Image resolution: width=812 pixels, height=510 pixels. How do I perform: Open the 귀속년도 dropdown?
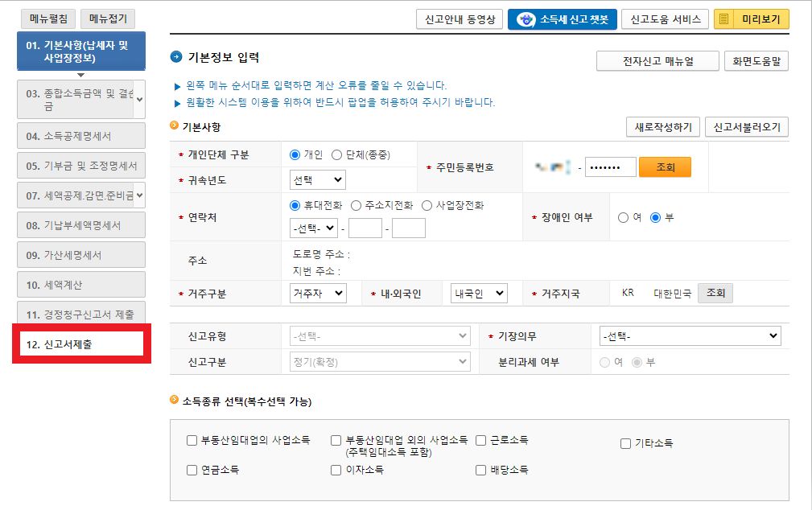[316, 179]
